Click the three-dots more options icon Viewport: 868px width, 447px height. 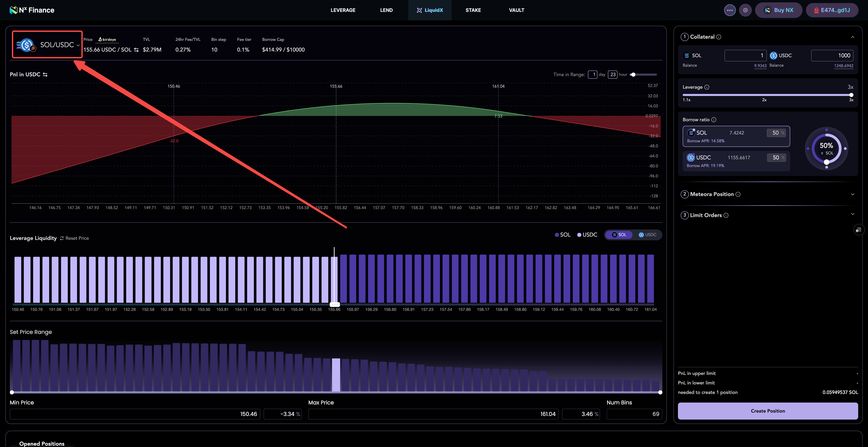tap(729, 10)
